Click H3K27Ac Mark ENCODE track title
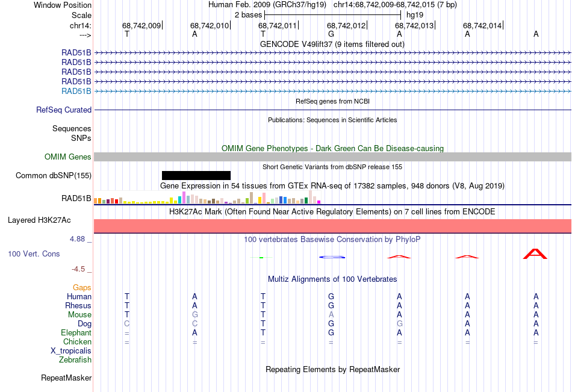Screen dimensions: 572x392 pyautogui.click(x=332, y=212)
